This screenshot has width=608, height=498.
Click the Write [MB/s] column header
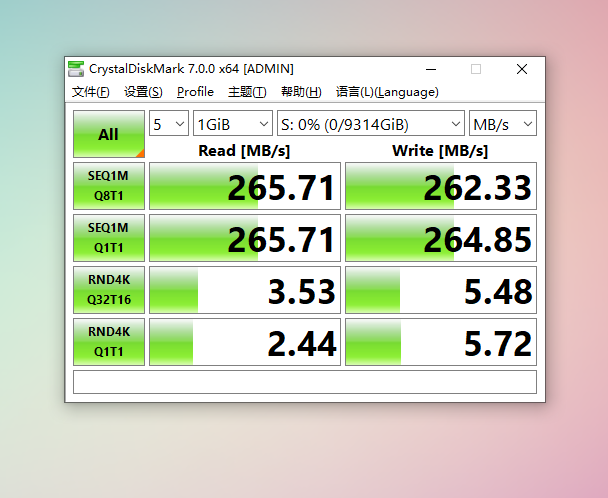coord(440,150)
